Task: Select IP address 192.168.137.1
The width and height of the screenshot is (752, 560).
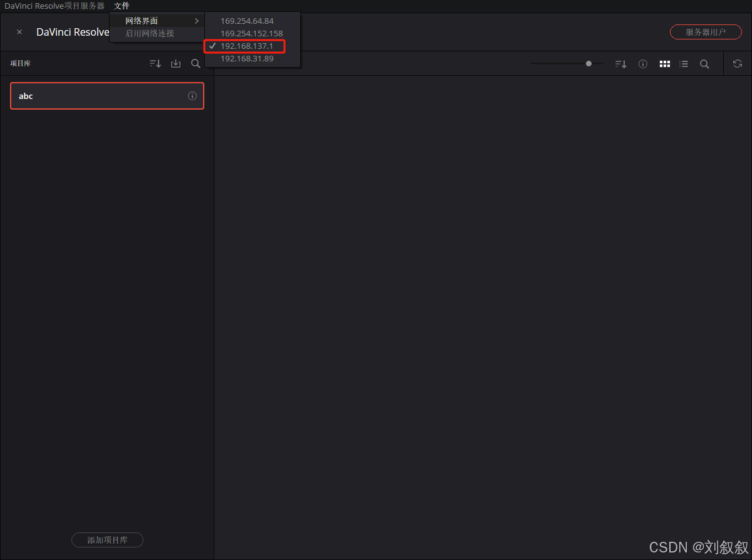Action: click(x=247, y=46)
